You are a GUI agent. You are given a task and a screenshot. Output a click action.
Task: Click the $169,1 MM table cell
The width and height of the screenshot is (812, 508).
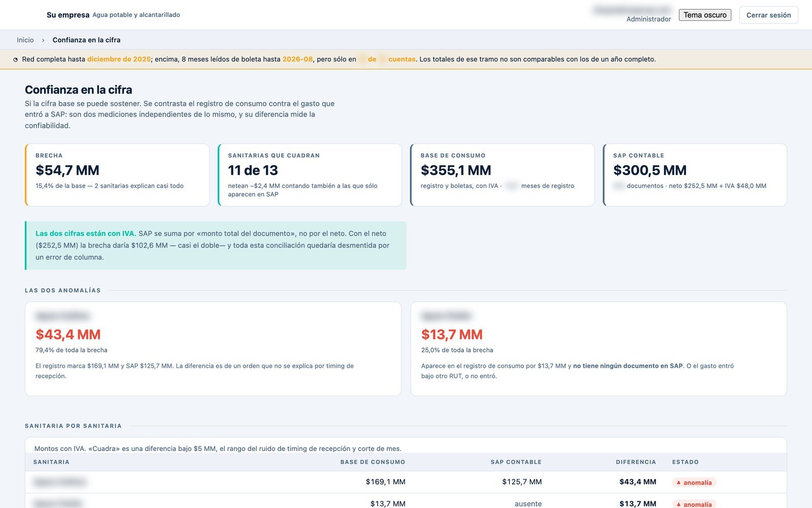(x=386, y=482)
